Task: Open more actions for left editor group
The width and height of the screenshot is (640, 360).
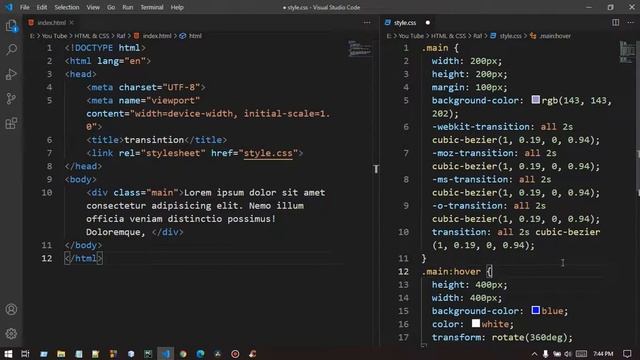Action: [x=367, y=22]
